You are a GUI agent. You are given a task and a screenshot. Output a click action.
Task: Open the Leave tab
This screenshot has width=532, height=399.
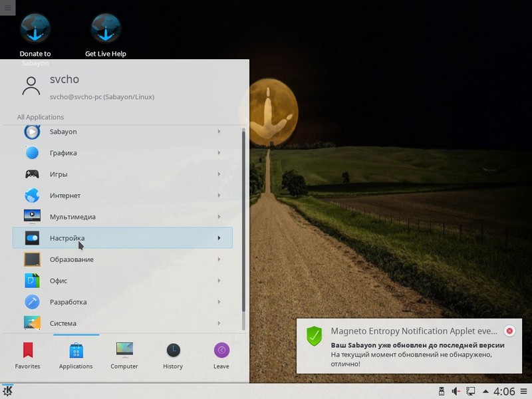(221, 355)
